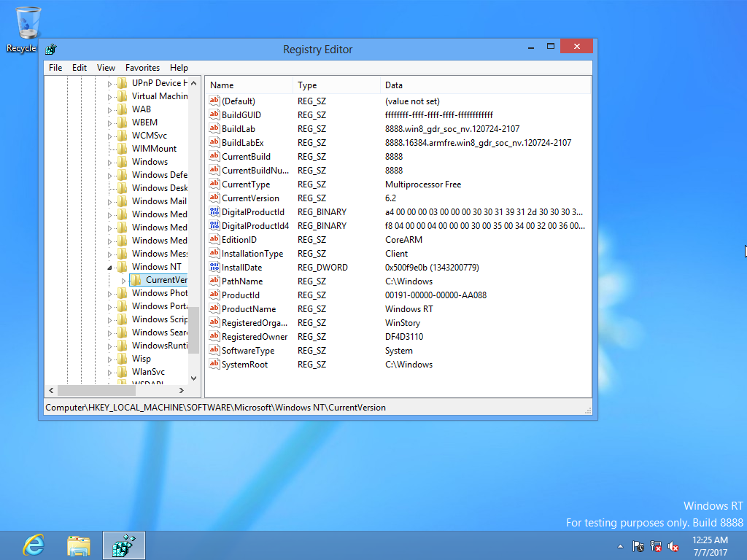The image size is (747, 560).
Task: Click the Name column header
Action: coord(222,85)
